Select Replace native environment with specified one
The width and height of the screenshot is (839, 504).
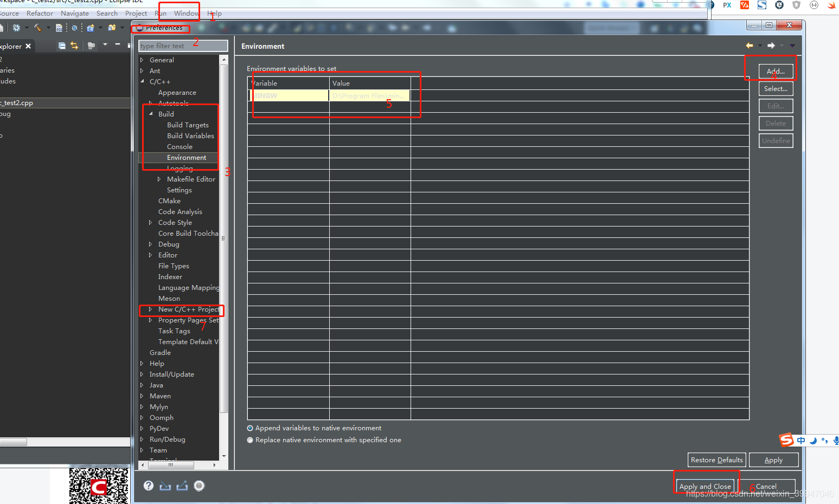tap(250, 440)
